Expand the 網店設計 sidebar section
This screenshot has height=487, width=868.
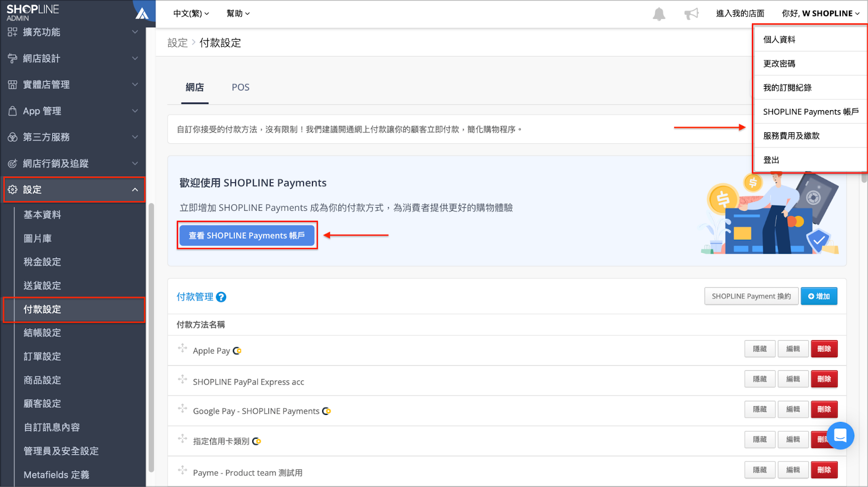coord(73,59)
